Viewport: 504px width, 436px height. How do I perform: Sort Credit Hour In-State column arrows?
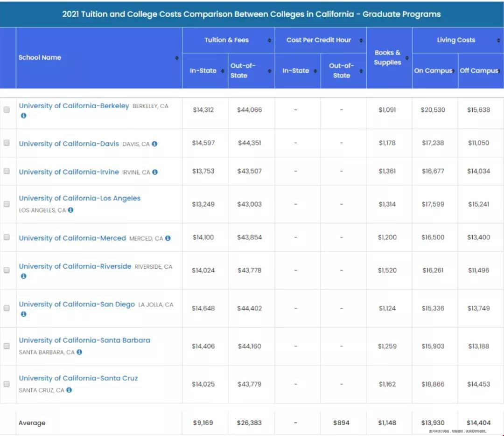(x=315, y=71)
